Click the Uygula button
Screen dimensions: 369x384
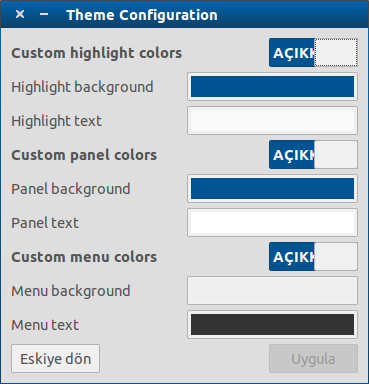point(313,359)
